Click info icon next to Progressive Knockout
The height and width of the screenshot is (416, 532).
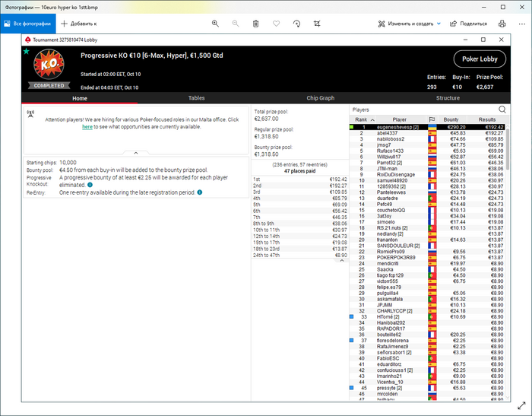(90, 185)
